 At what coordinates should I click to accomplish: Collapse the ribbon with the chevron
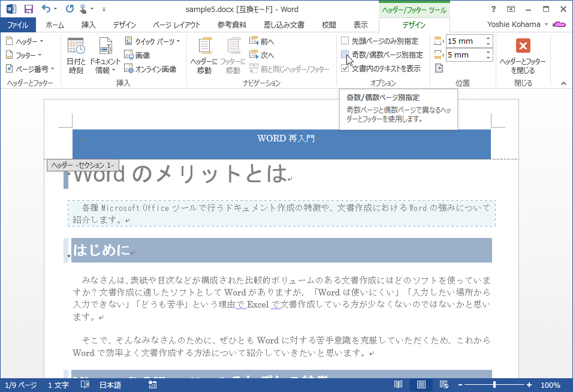point(564,83)
